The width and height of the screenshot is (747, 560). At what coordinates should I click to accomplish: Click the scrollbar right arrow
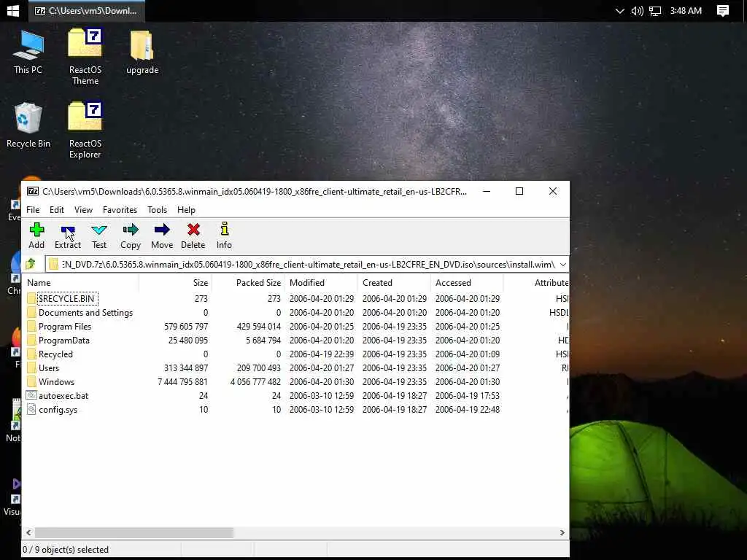tap(562, 532)
